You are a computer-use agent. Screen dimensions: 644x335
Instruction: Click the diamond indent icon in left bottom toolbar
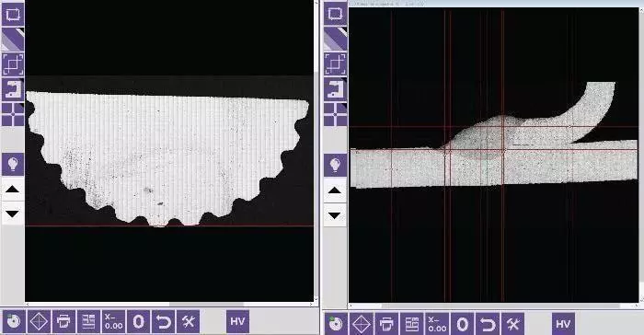(39, 321)
